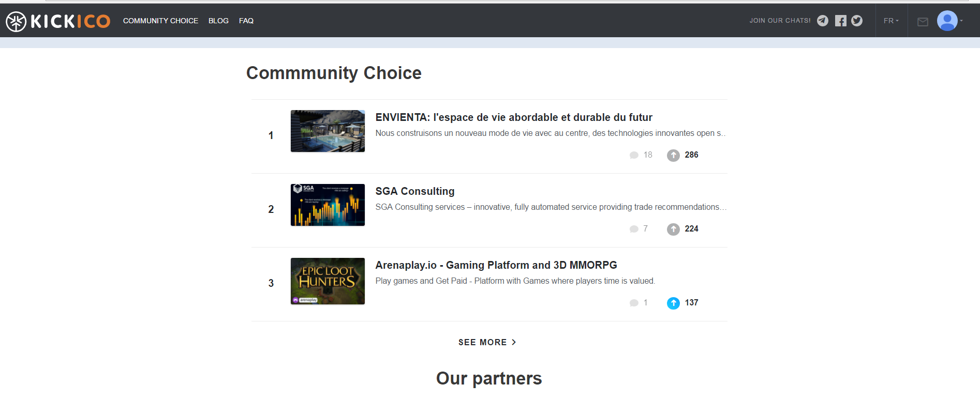Upvote the SGA Consulting project
This screenshot has height=400, width=980.
(x=673, y=229)
